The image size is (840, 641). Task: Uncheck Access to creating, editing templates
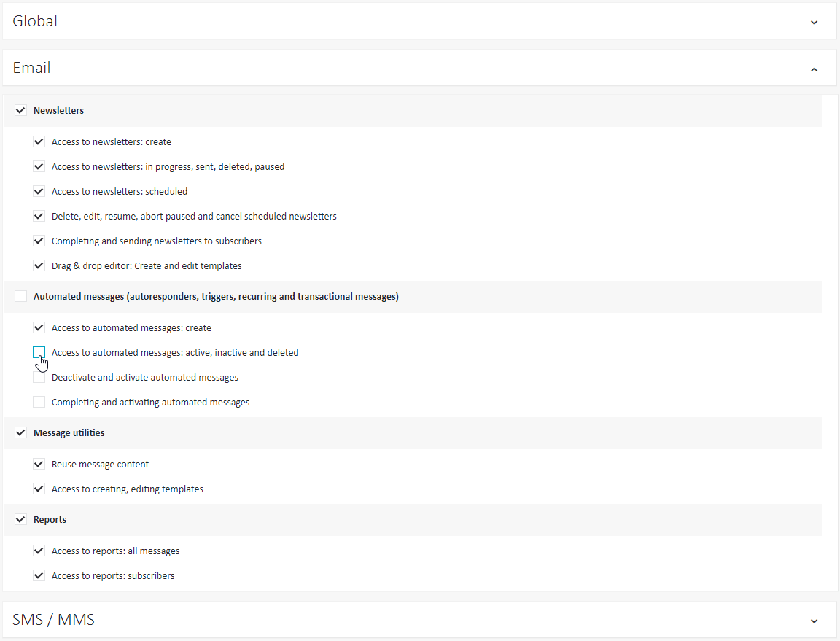click(x=39, y=489)
